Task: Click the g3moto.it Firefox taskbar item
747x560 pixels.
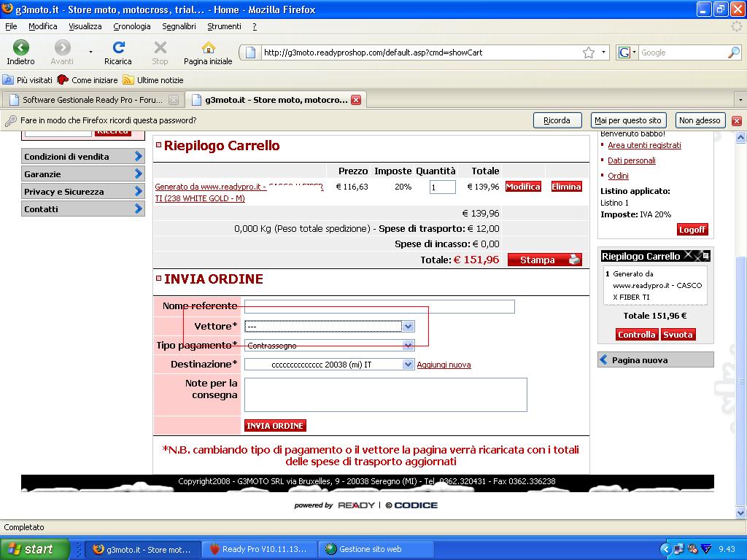Action: coord(143,549)
